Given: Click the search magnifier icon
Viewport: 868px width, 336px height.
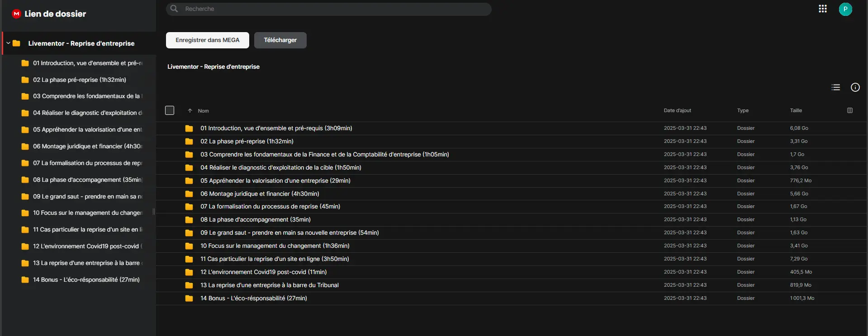Looking at the screenshot, I should click(x=174, y=9).
